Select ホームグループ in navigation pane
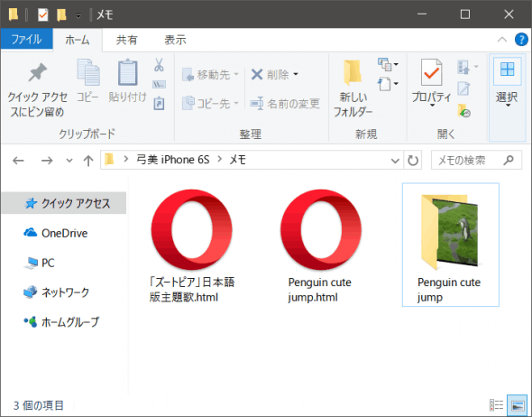 [61, 321]
